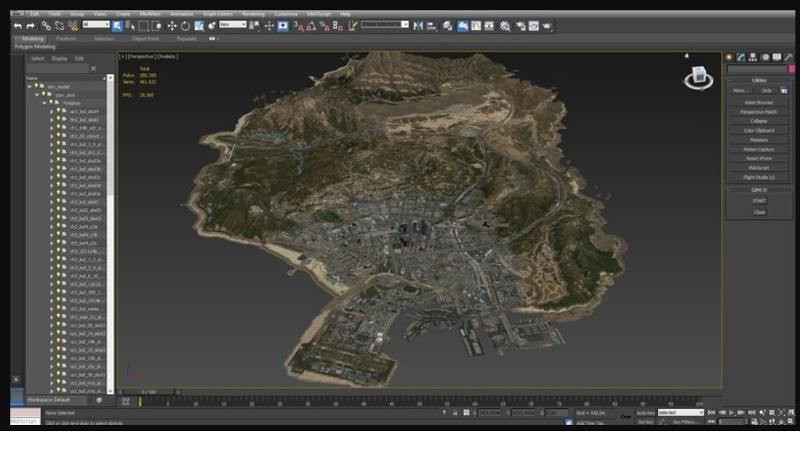The height and width of the screenshot is (461, 800).
Task: Toggle the Auto Key animation mode
Action: coord(644,412)
